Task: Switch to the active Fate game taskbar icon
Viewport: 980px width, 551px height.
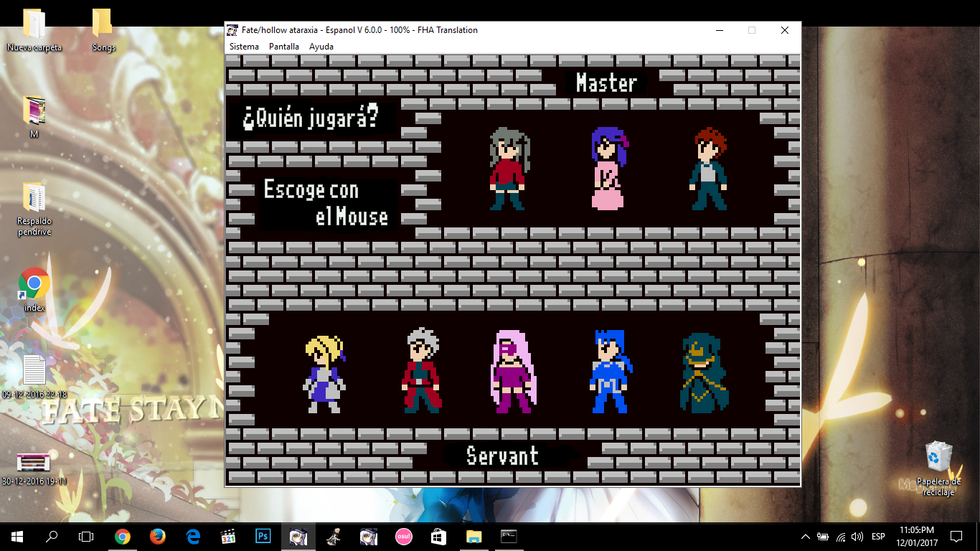Action: pos(298,536)
